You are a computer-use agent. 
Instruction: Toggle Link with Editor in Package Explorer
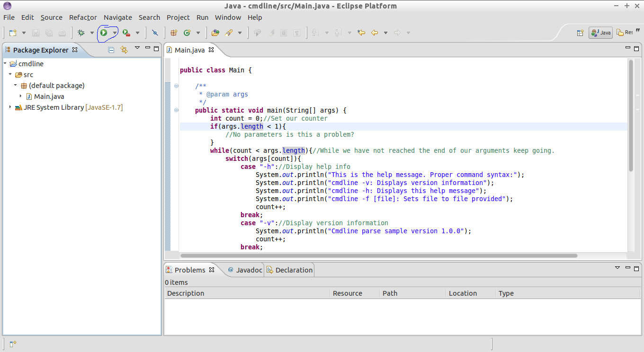[x=124, y=50]
